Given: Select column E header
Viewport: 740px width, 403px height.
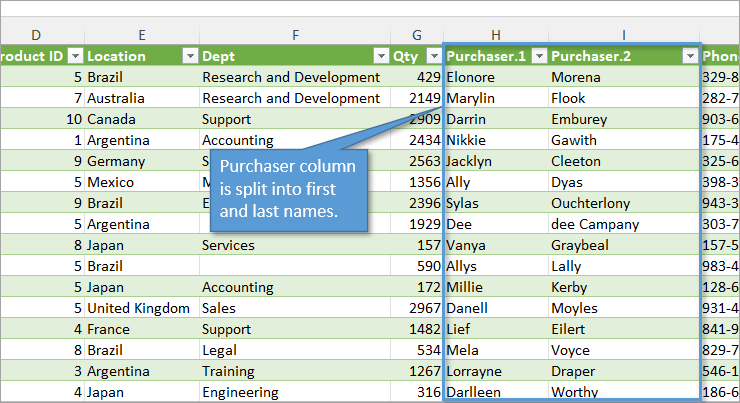Looking at the screenshot, I should 141,35.
